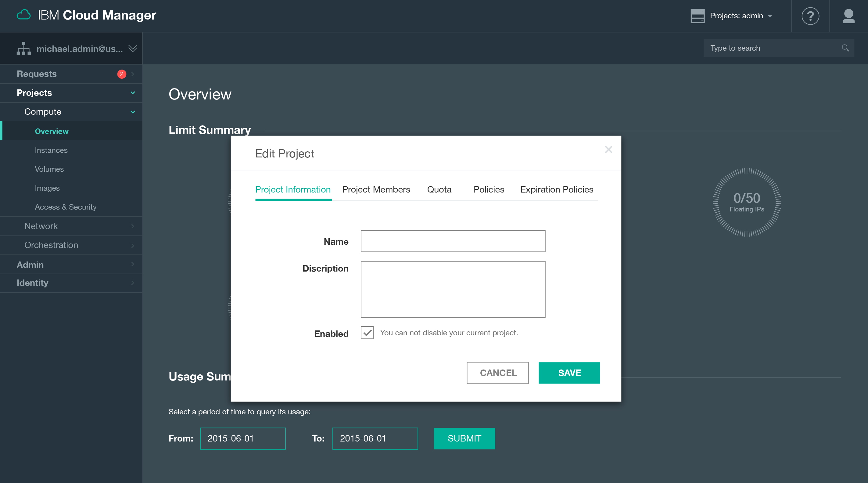Click the Admin menu label

30,265
